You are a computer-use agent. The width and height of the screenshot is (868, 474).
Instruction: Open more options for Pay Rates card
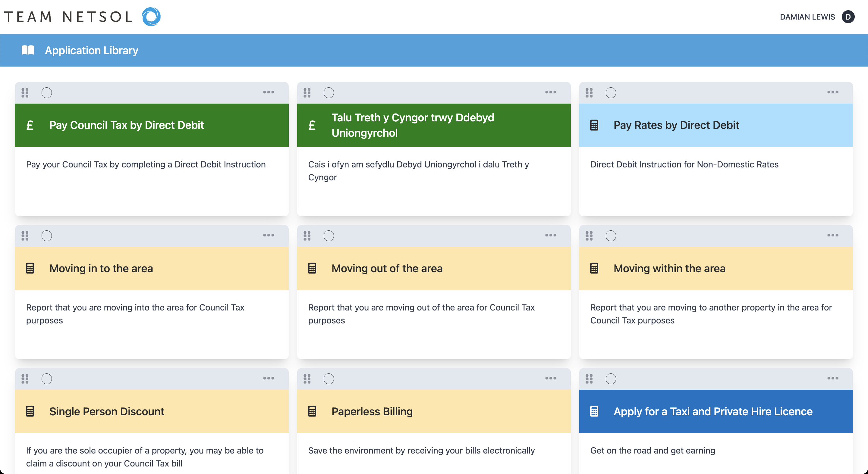(833, 92)
